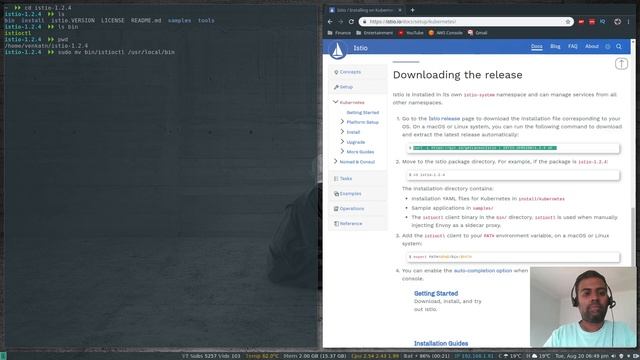Open the Gmail bookmark

tap(477, 33)
